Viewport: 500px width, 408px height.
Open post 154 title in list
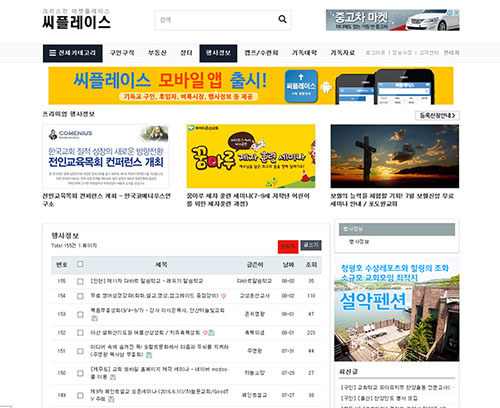coord(154,296)
